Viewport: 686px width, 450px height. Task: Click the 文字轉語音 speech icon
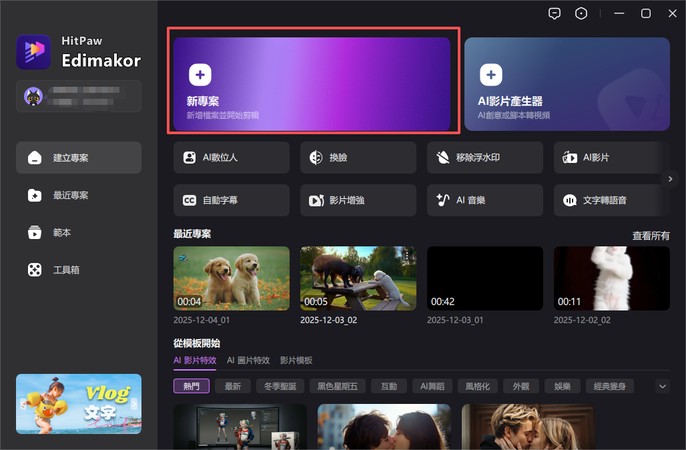[570, 200]
